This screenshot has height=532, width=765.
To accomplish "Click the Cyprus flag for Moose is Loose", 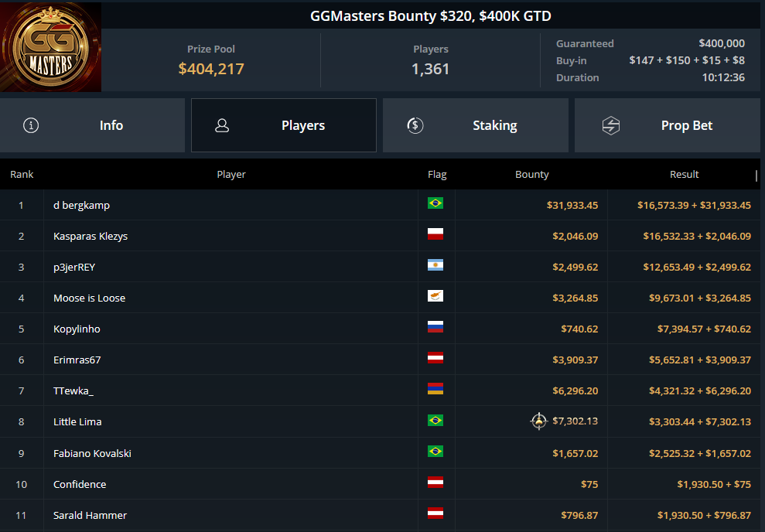I will click(435, 296).
